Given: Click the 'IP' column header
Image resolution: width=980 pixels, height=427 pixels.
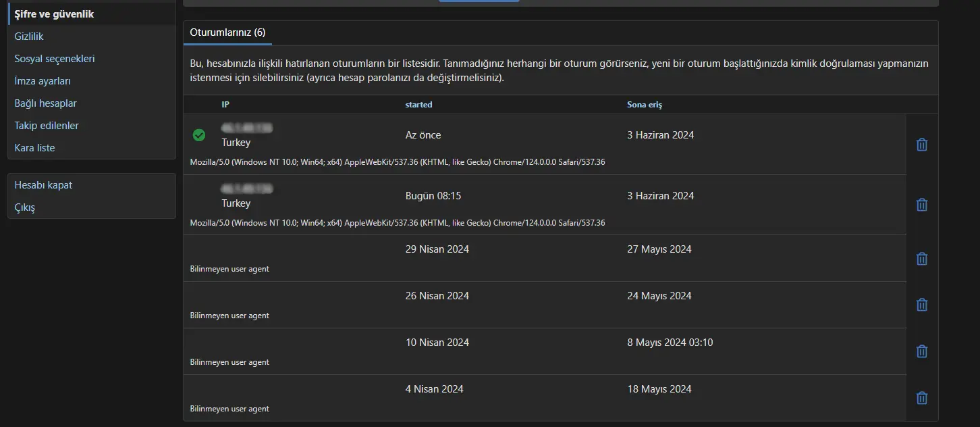Looking at the screenshot, I should (225, 105).
